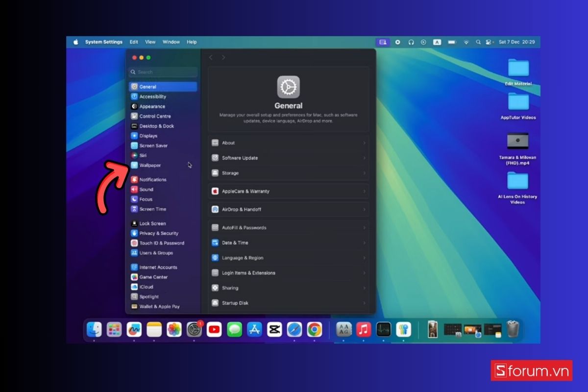588x392 pixels.
Task: Launch Google Chrome from the Dock
Action: (x=315, y=329)
